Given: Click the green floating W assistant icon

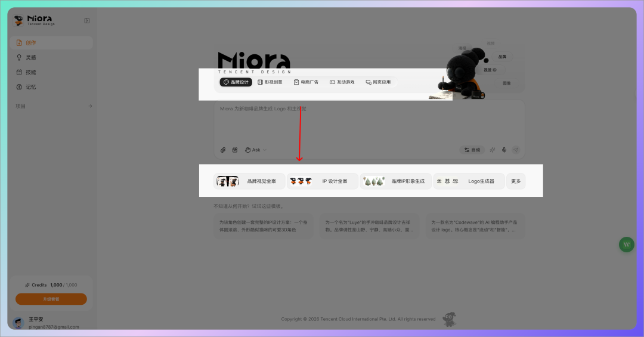Looking at the screenshot, I should (x=626, y=245).
